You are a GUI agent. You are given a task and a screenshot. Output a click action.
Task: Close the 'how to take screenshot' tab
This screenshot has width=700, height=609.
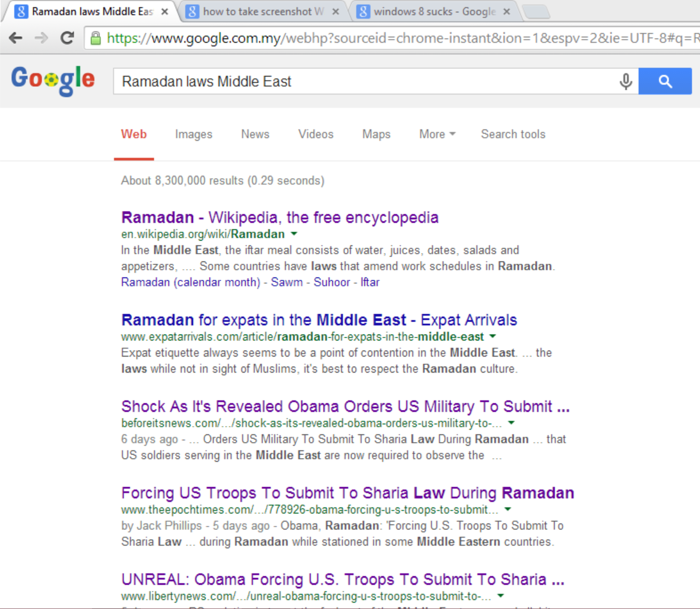click(335, 12)
